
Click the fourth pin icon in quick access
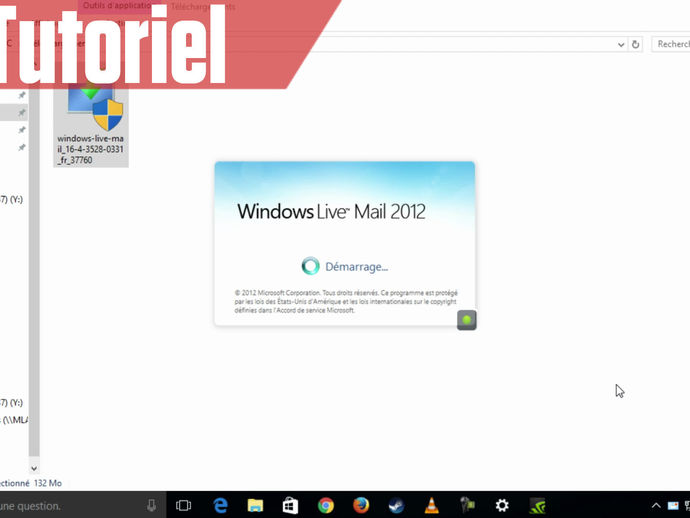click(22, 147)
